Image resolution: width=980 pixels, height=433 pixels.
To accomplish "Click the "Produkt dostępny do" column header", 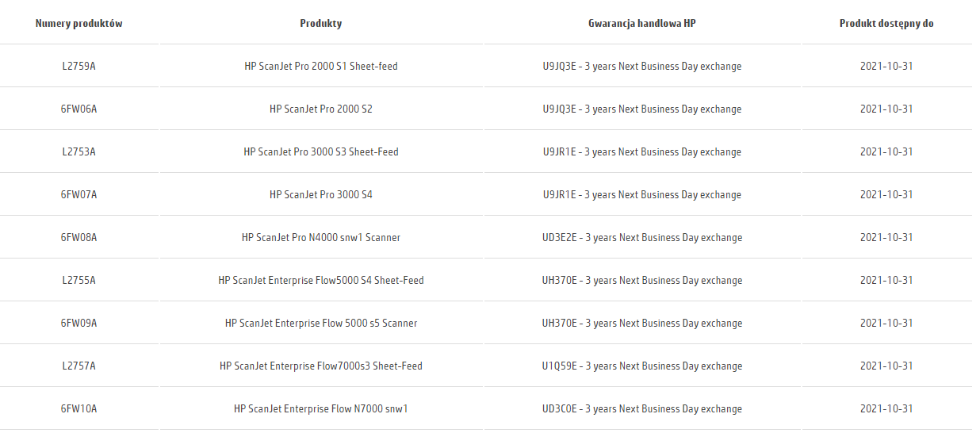I will tap(886, 23).
